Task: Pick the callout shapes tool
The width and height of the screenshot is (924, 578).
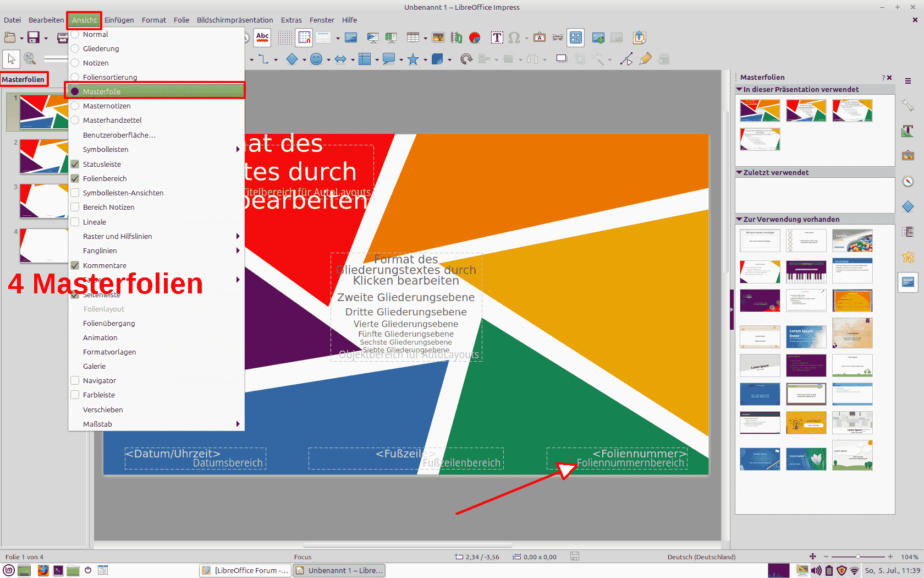Action: click(389, 59)
